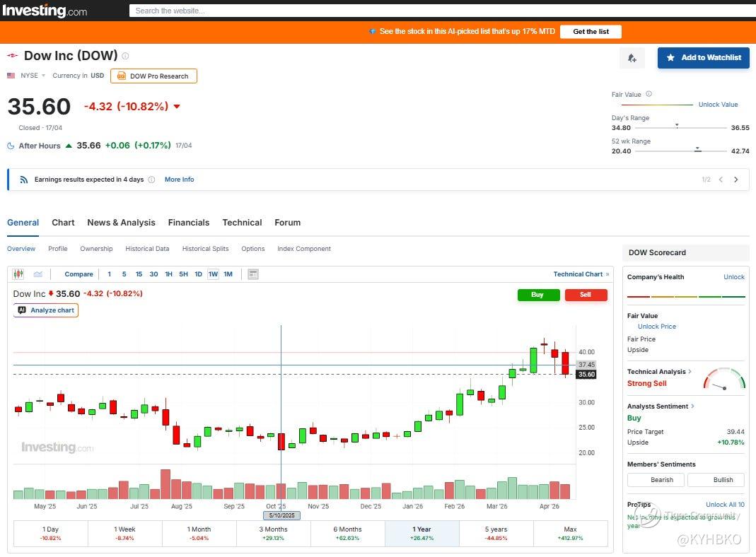This screenshot has height=557, width=756.
Task: Click the star icon in Add to Watchlist
Action: 670,58
